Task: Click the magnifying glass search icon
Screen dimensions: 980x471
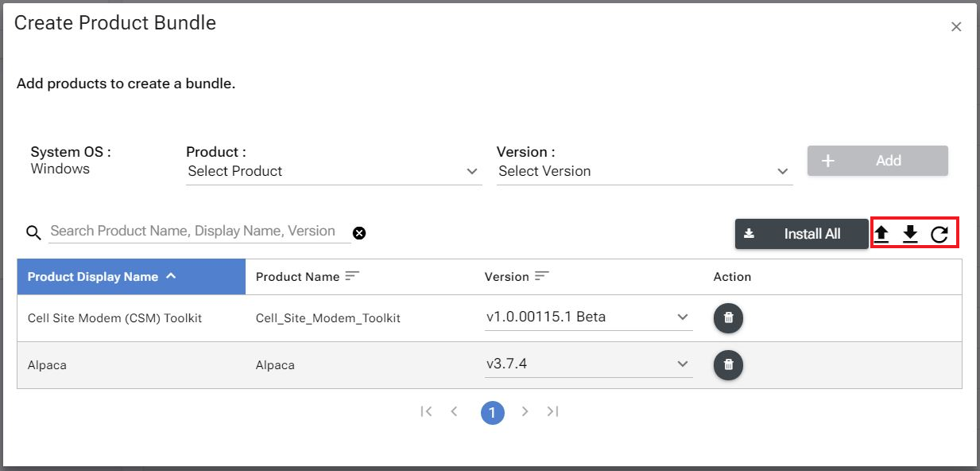Action: pos(33,232)
